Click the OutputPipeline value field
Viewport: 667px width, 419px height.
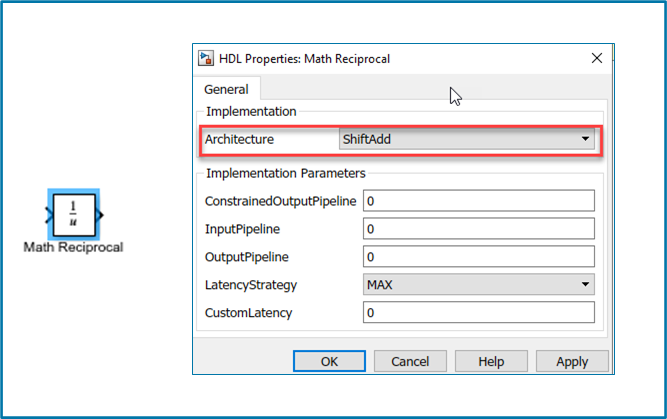479,257
